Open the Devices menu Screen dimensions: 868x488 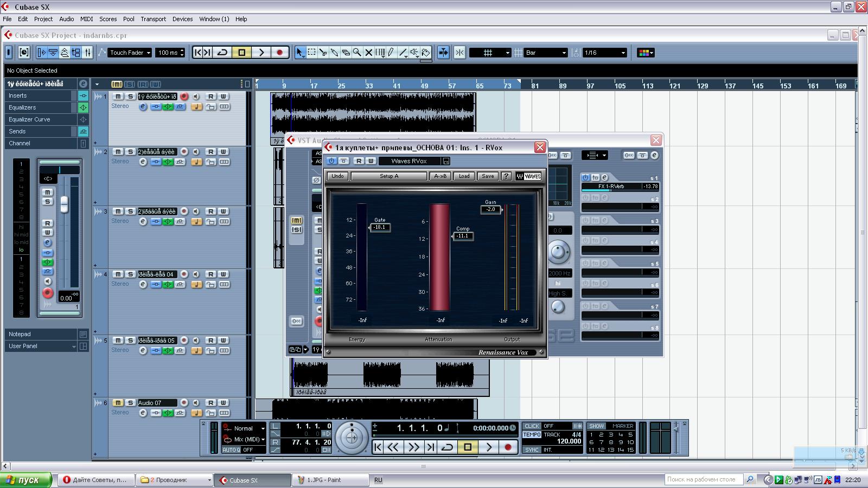pos(183,19)
